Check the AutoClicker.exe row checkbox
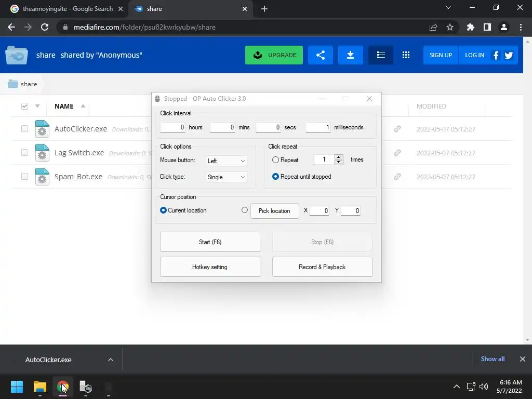 tap(24, 129)
